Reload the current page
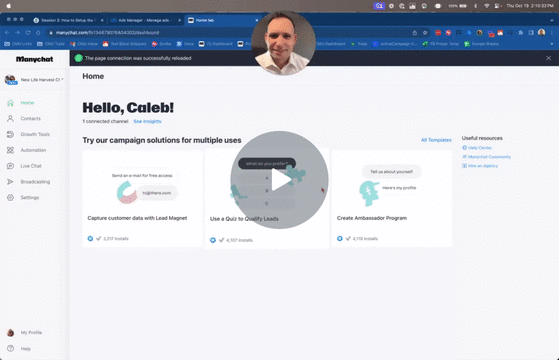Viewport: 559px width, 360px height. coord(28,32)
